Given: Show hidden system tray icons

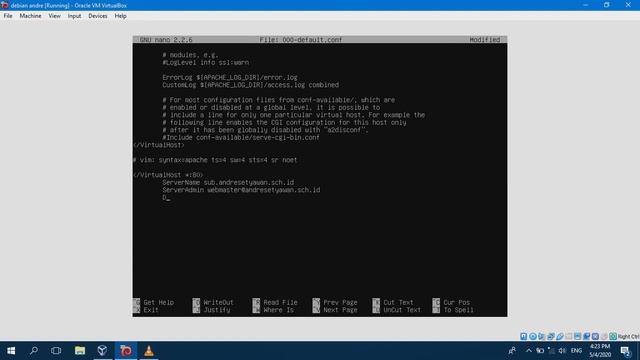Looking at the screenshot, I should (x=529, y=351).
